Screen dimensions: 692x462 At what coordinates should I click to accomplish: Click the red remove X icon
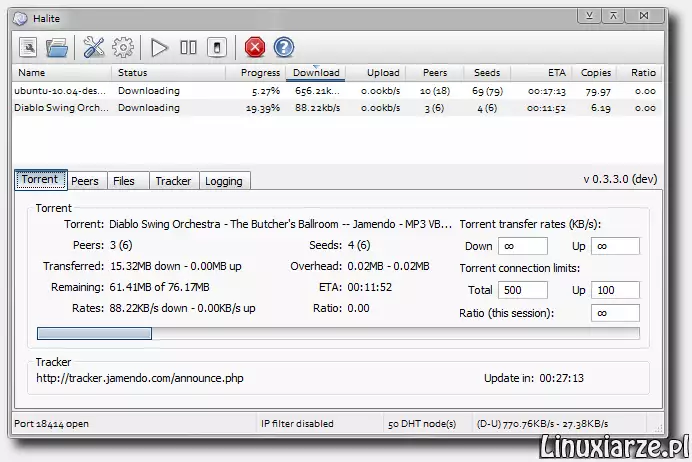tap(255, 47)
